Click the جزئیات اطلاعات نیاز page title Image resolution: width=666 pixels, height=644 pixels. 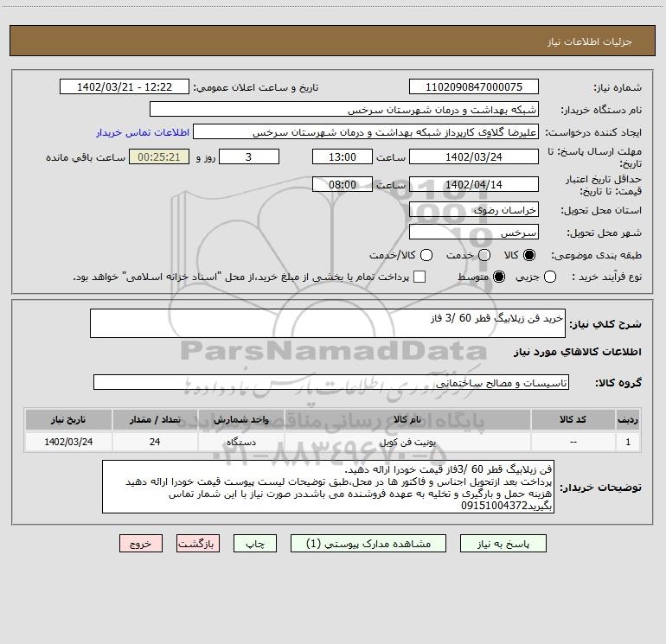589,41
